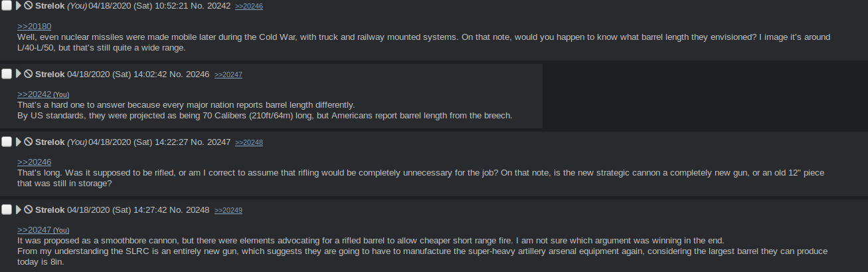Viewport: 868px width, 272px height.
Task: Click the >>20247 (You) quote link
Action: pyautogui.click(x=43, y=230)
